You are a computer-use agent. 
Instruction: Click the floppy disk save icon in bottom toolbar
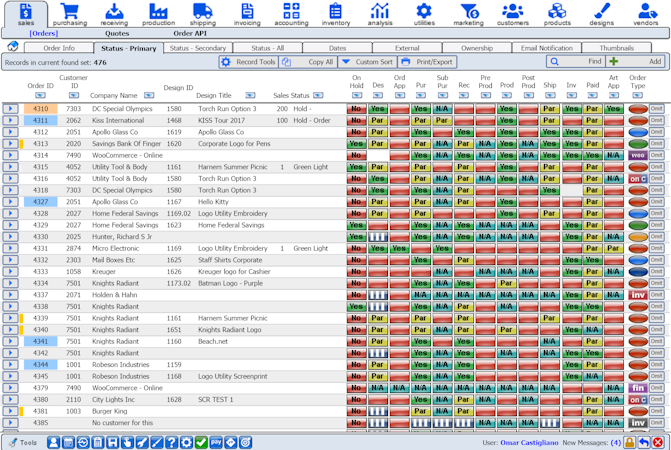(113, 442)
